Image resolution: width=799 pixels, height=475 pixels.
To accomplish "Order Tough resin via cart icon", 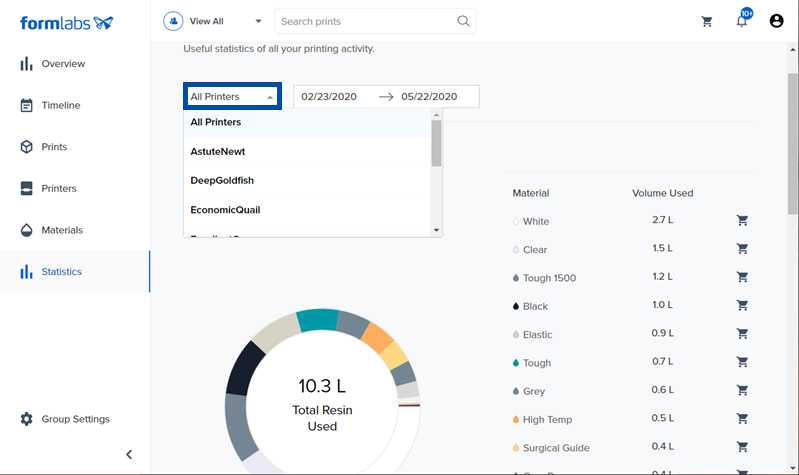I will (x=742, y=362).
